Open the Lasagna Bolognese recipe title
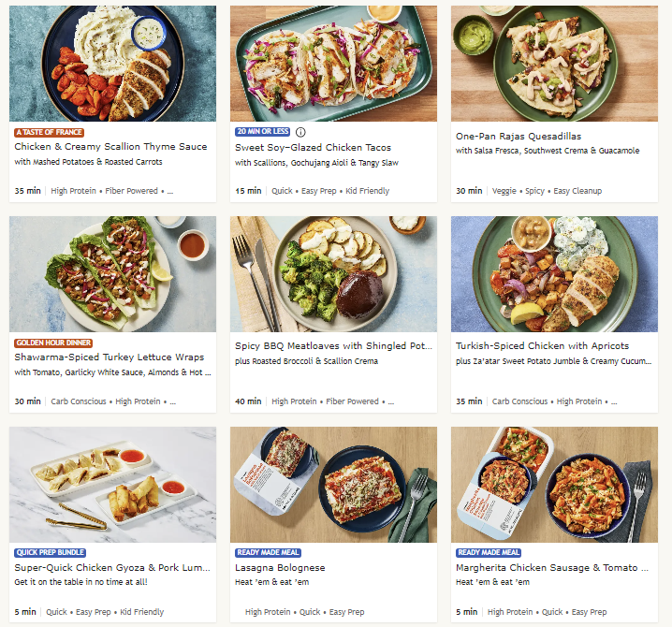This screenshot has height=627, width=672. (280, 568)
